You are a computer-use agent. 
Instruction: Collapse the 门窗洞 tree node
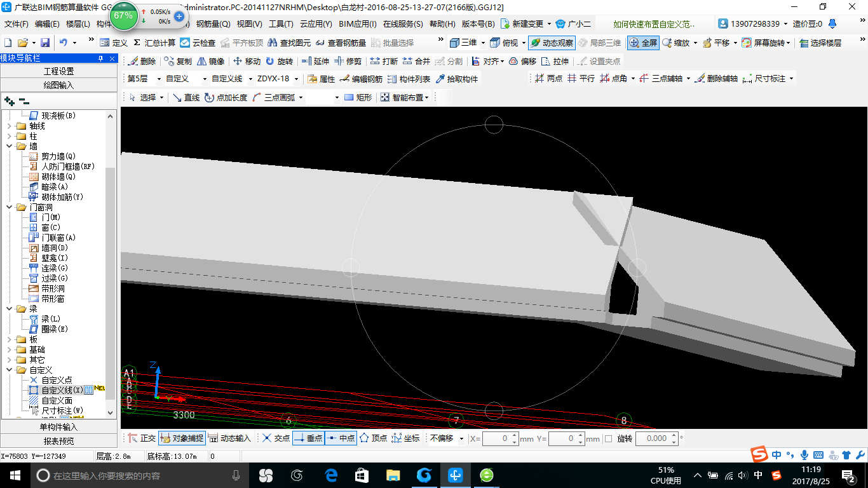tap(9, 207)
